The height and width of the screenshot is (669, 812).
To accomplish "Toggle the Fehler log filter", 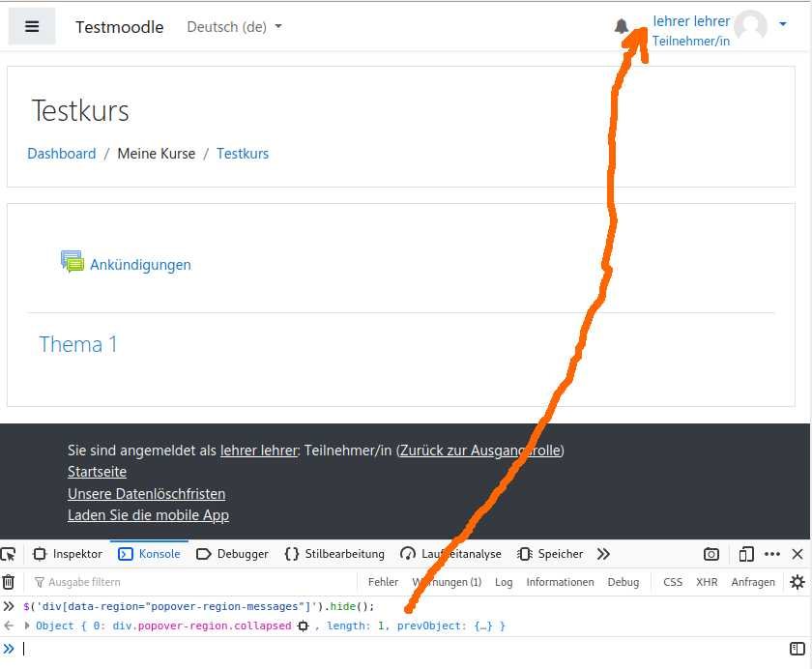I will click(x=383, y=582).
